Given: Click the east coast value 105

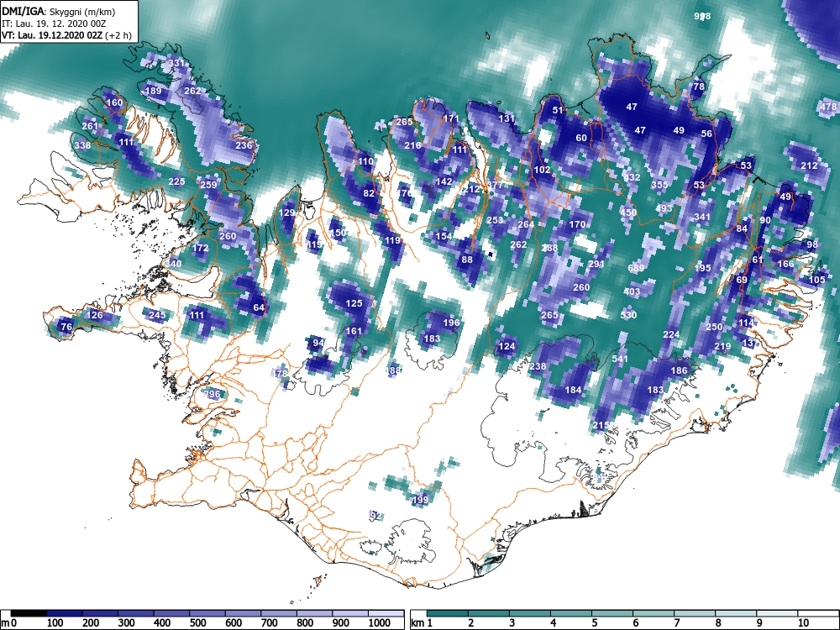Looking at the screenshot, I should coord(817,280).
